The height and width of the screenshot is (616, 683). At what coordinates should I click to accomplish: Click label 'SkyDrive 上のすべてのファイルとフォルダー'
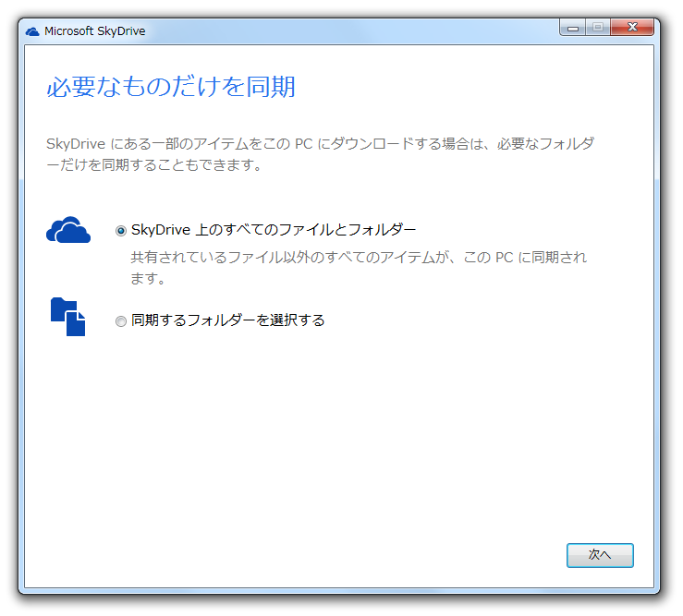tap(274, 229)
